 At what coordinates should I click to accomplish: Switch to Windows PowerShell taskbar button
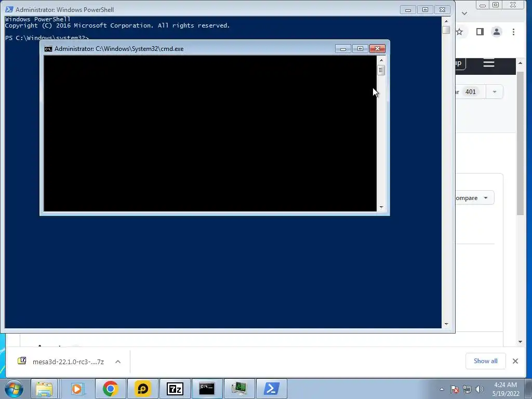pyautogui.click(x=271, y=389)
